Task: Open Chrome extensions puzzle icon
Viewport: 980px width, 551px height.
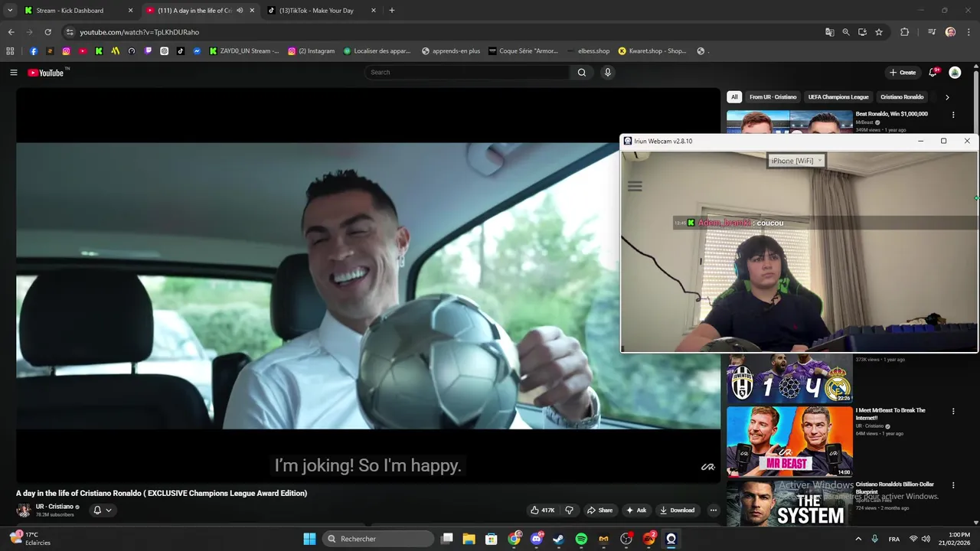Action: coord(904,32)
